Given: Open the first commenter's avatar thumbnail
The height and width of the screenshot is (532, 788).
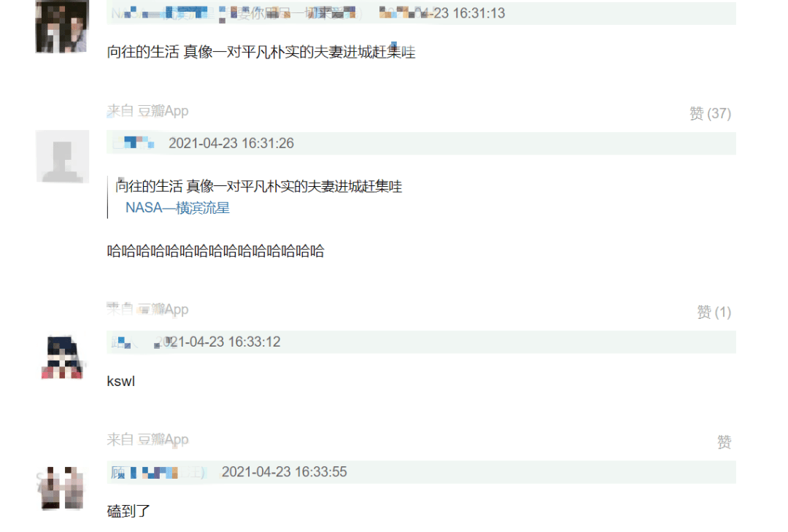Looking at the screenshot, I should 62,26.
